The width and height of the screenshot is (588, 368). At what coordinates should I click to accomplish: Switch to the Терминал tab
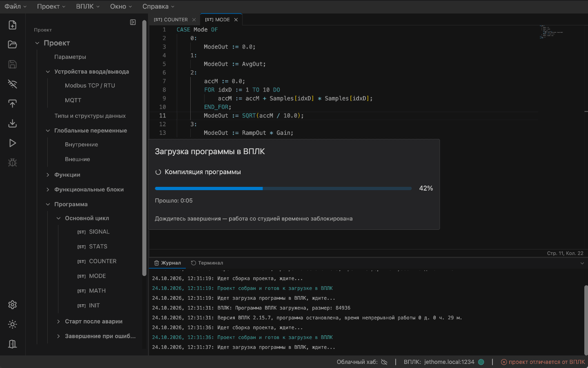click(207, 263)
